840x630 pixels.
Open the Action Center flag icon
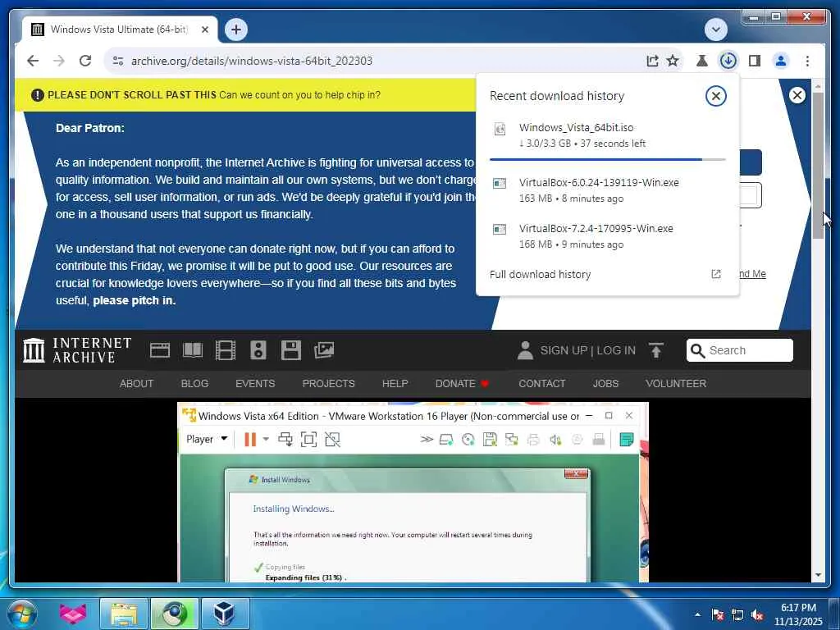tap(717, 615)
